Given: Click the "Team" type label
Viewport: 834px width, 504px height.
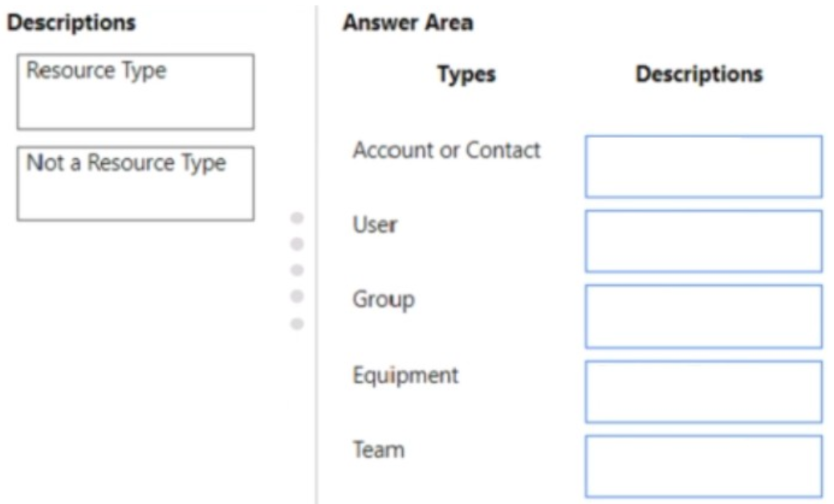Looking at the screenshot, I should point(378,449).
